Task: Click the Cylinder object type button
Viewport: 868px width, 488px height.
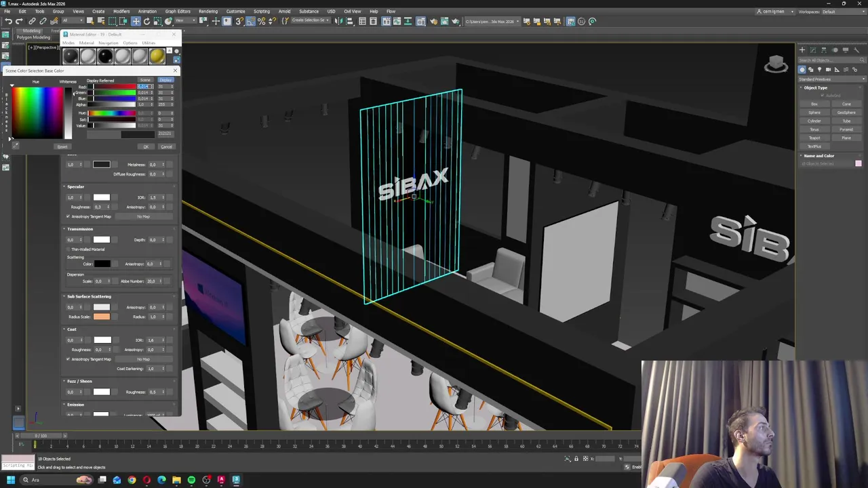Action: click(x=814, y=121)
